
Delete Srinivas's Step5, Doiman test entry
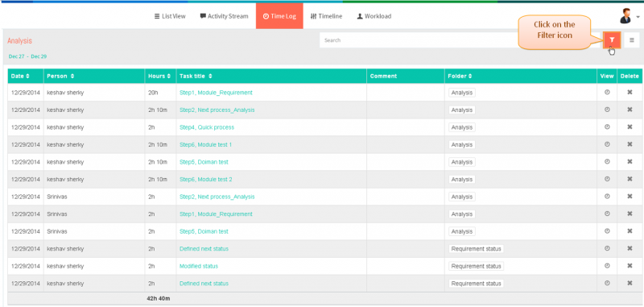point(630,231)
